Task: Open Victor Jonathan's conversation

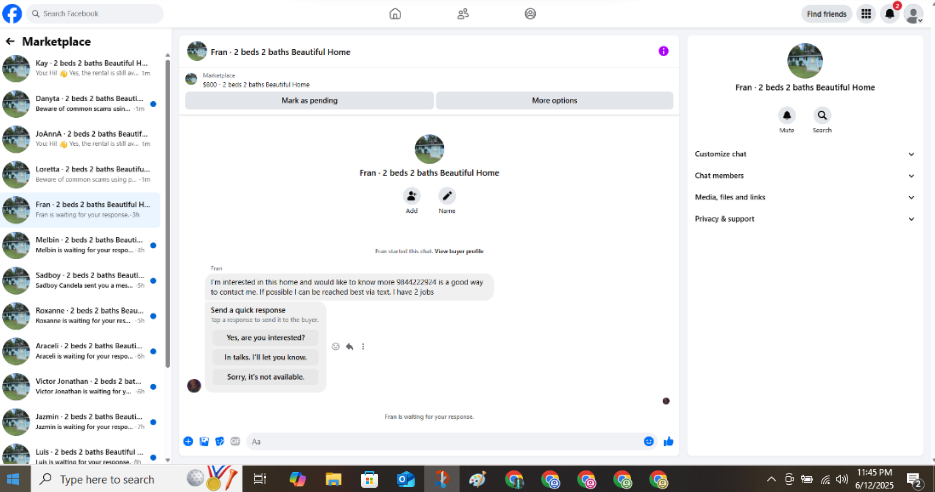Action: [81, 386]
